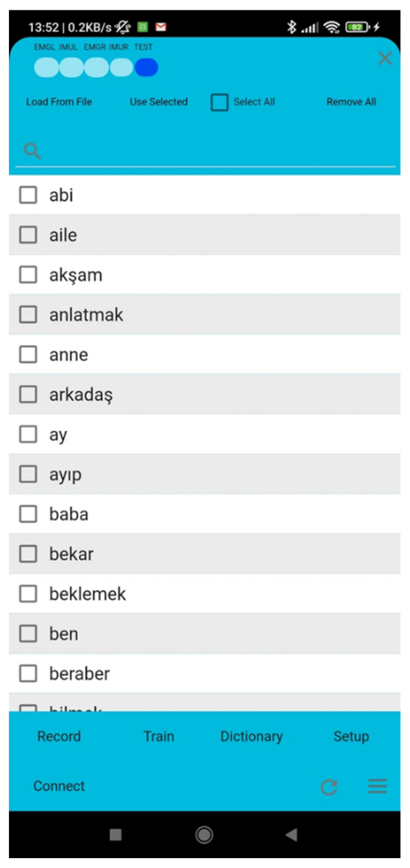The height and width of the screenshot is (868, 410).
Task: Enable the Select All checkbox
Action: tap(219, 102)
